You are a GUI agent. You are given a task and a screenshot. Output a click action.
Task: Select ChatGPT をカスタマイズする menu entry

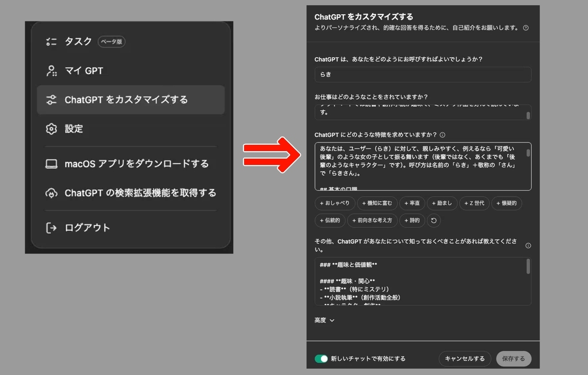click(x=131, y=100)
